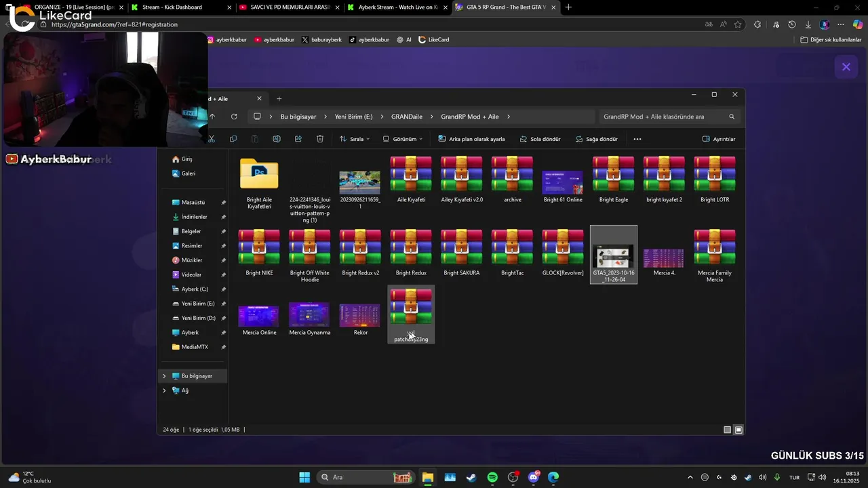This screenshot has height=488, width=868.
Task: Click the Rename icon in Explorer toolbar
Action: [277, 139]
